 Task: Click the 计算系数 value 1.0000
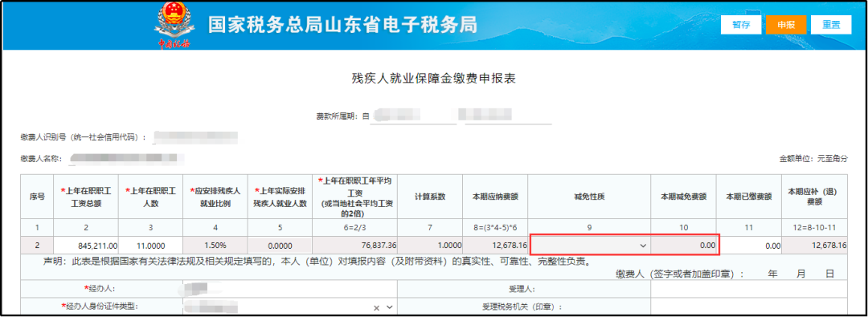click(430, 245)
